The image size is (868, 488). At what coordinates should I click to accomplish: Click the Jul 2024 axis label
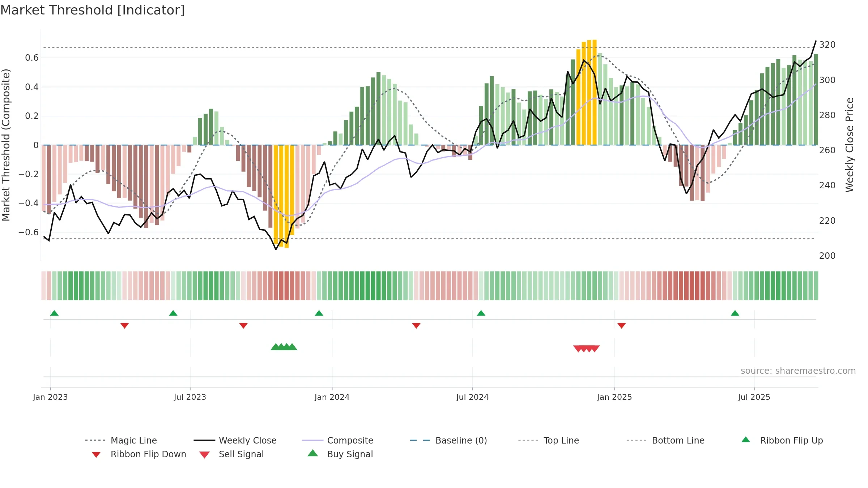(x=472, y=397)
